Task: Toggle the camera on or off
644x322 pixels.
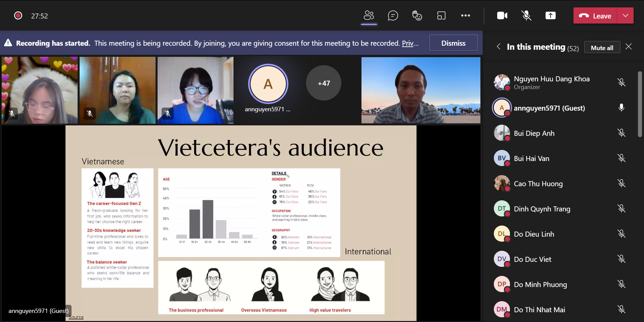Action: [x=502, y=15]
